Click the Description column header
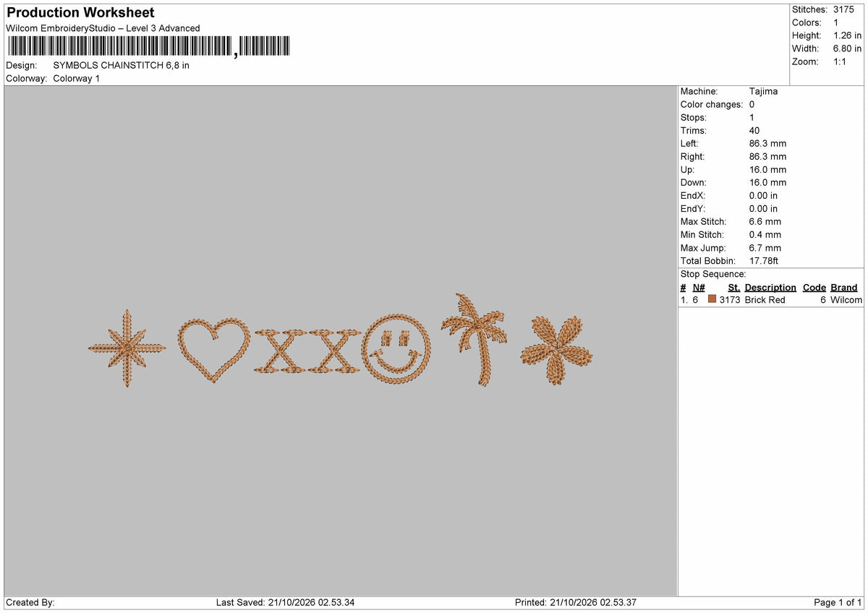Image resolution: width=868 pixels, height=613 pixels. tap(770, 287)
